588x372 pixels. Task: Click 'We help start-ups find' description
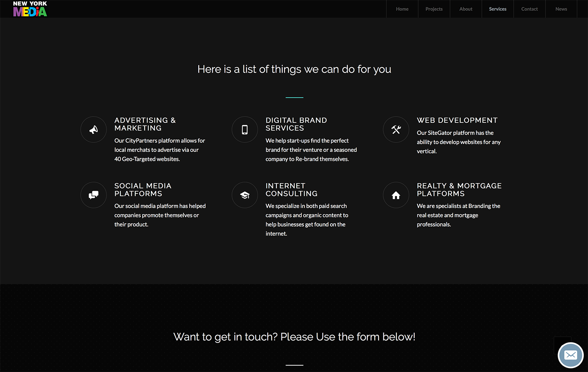[311, 150]
